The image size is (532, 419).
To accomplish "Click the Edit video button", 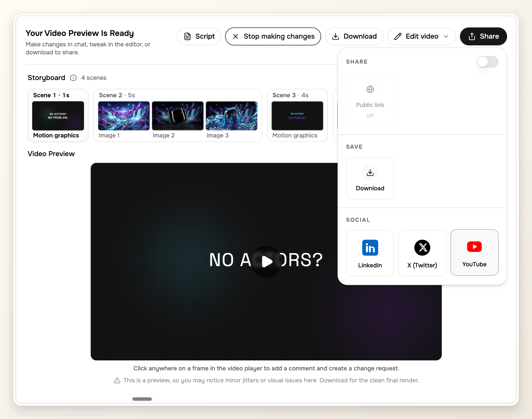I will 421,36.
